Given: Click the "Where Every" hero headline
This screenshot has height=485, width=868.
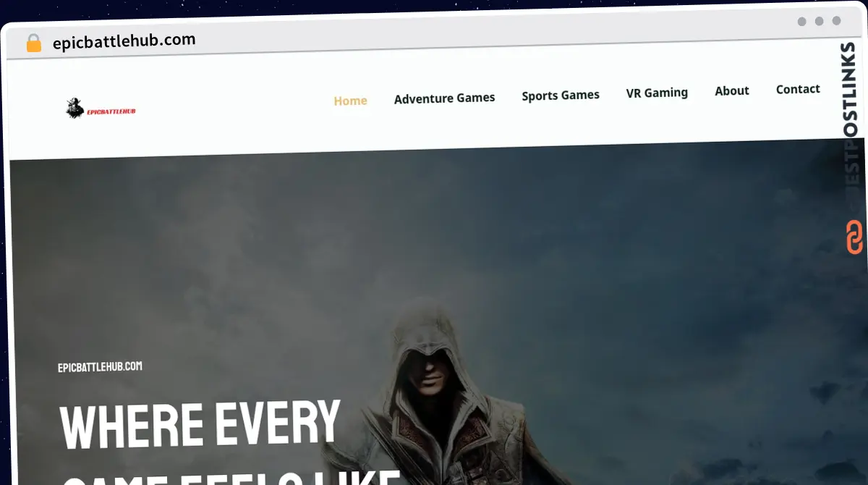Looking at the screenshot, I should pos(200,424).
